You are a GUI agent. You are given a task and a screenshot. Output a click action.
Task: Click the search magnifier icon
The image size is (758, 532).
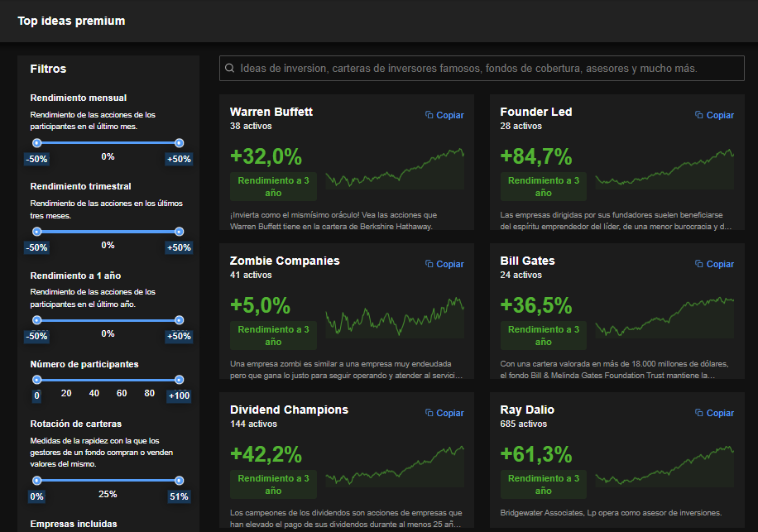(229, 68)
